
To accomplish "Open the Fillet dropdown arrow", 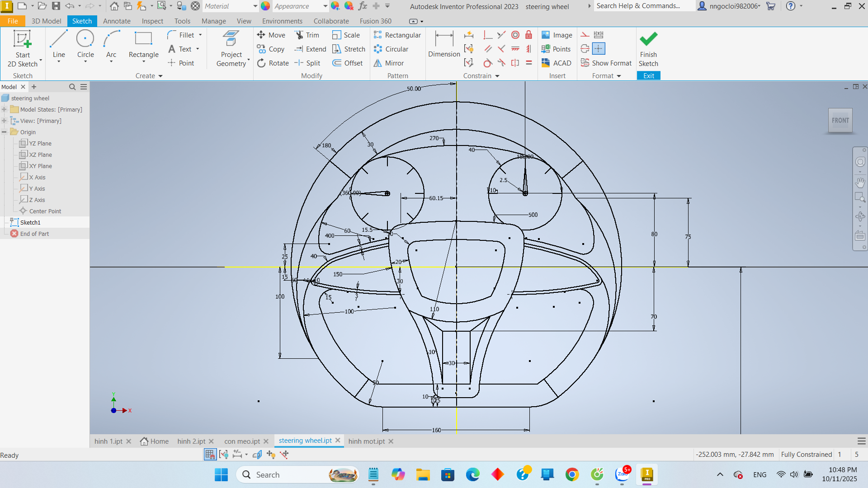I will pyautogui.click(x=200, y=35).
